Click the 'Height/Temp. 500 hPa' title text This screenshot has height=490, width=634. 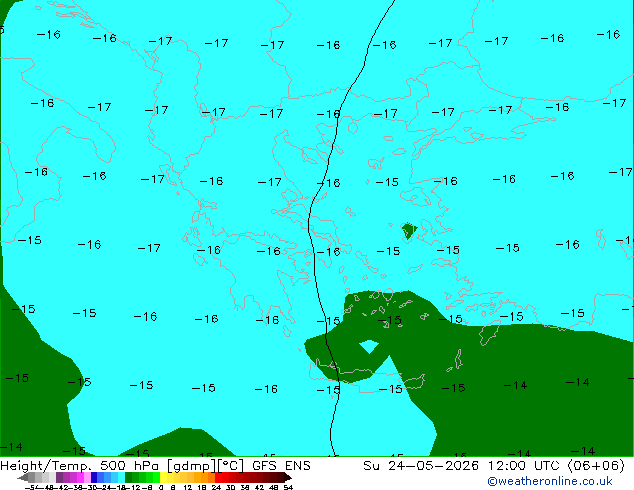click(x=79, y=466)
